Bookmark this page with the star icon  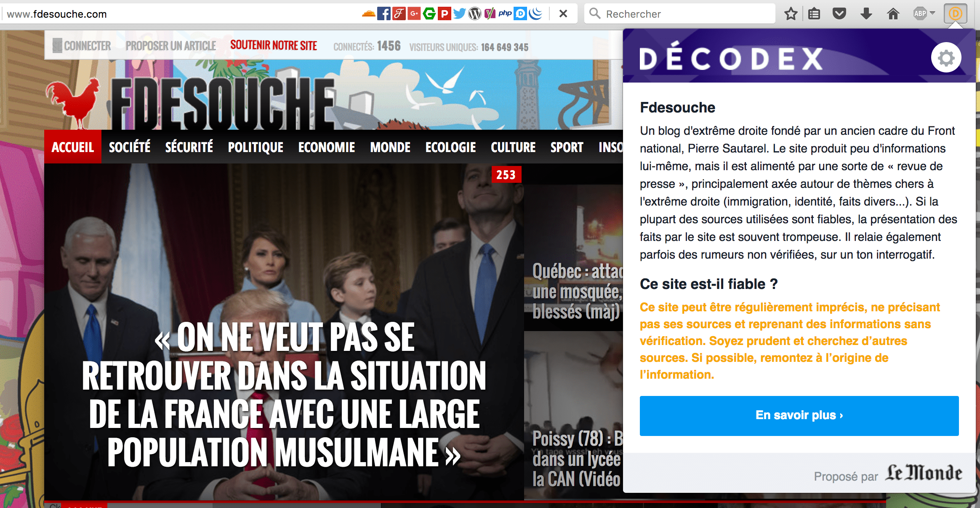[791, 14]
